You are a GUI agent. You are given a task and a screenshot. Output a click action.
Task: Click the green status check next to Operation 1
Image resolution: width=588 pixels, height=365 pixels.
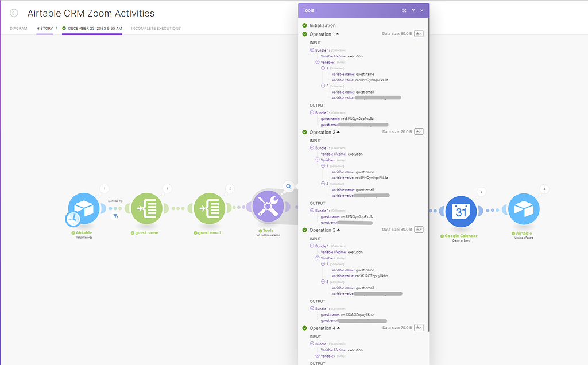304,34
